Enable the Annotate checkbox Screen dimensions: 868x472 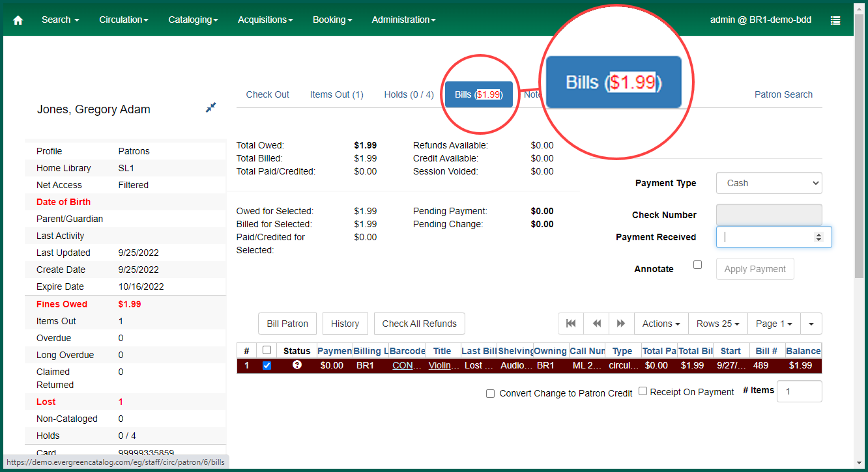point(697,265)
